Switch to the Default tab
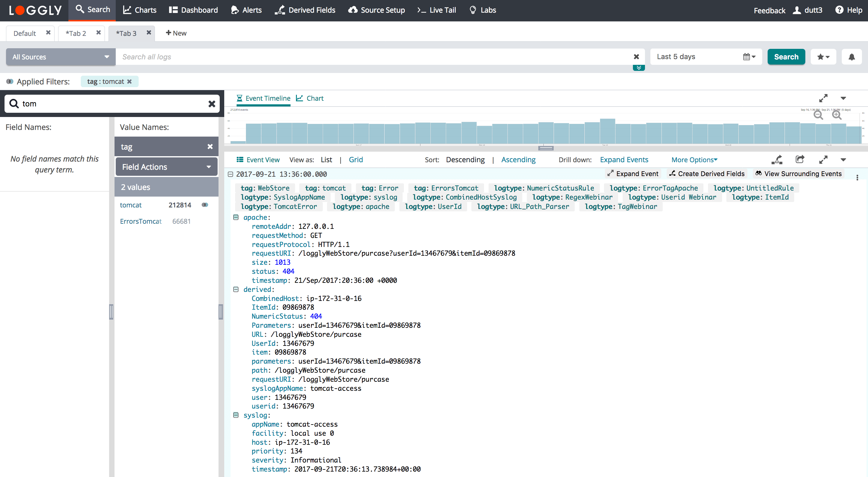 point(25,33)
